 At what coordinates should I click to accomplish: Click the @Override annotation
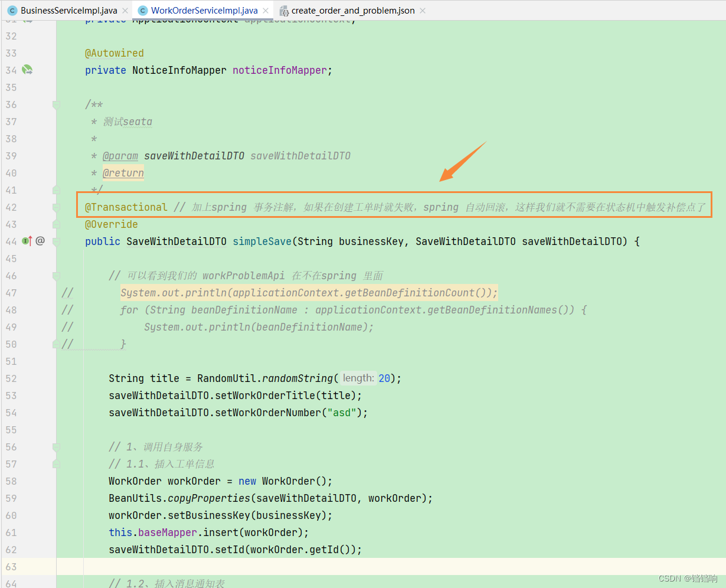(112, 224)
